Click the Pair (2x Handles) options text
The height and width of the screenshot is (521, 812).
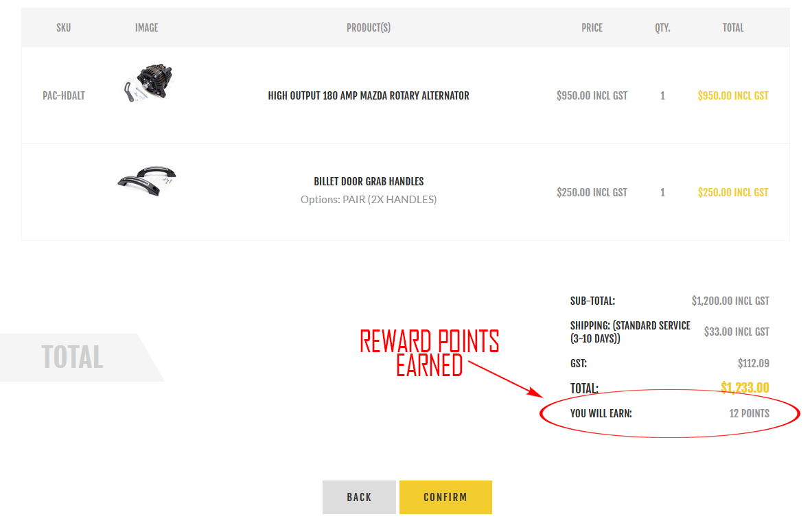[369, 200]
